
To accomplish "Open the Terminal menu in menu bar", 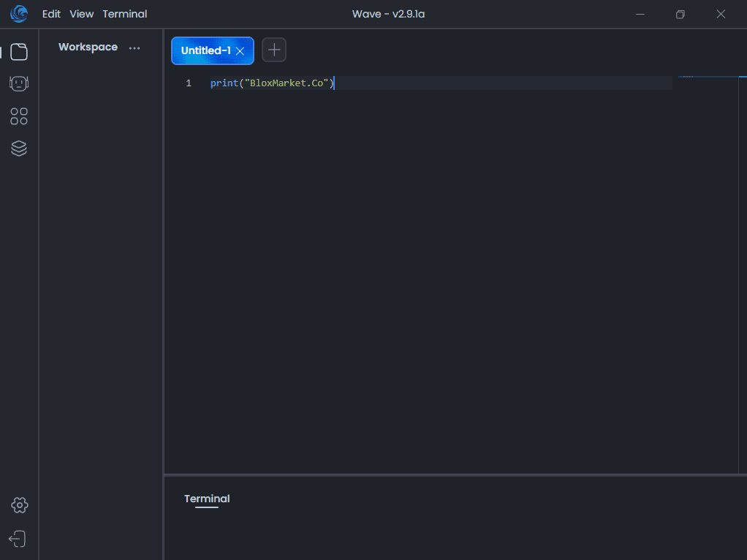I will [x=125, y=14].
